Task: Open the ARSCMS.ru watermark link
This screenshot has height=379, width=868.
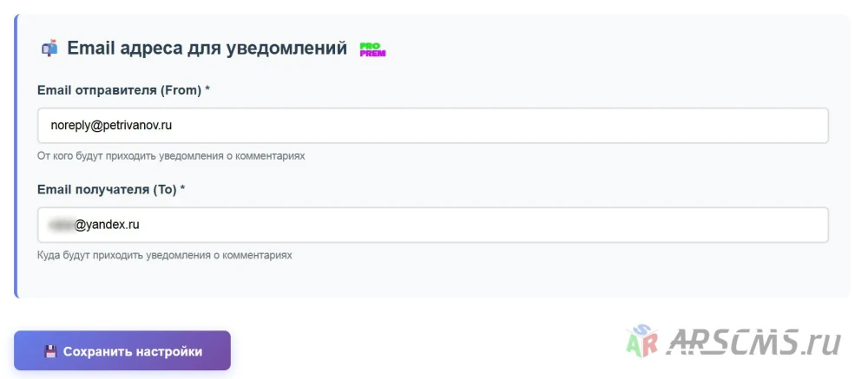Action: pyautogui.click(x=734, y=342)
